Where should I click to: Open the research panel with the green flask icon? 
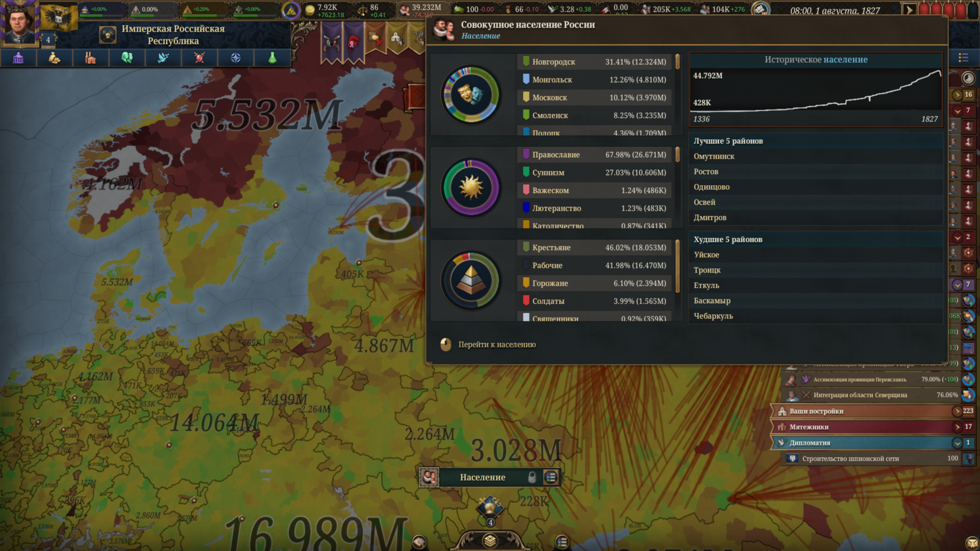272,58
